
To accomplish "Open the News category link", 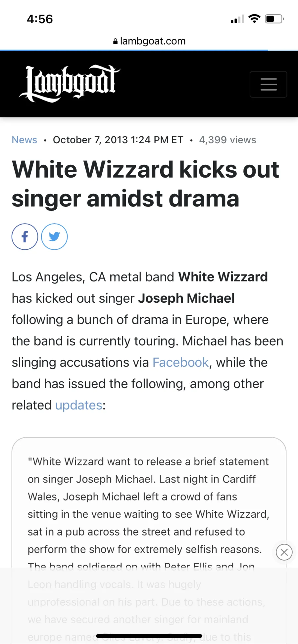I will pyautogui.click(x=25, y=140).
